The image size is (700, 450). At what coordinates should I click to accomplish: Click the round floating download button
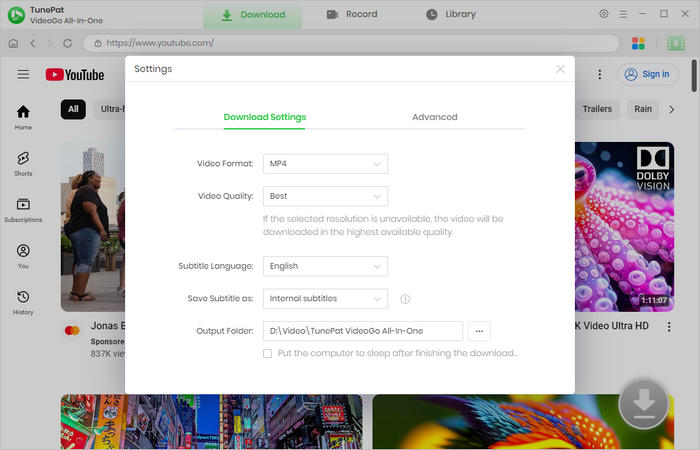click(x=643, y=403)
